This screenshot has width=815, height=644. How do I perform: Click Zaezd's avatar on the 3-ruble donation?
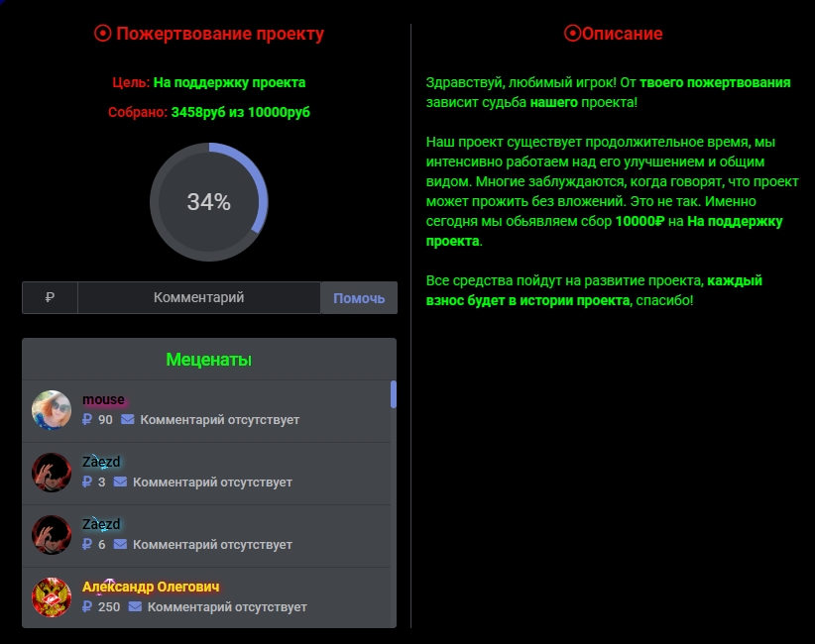pos(53,473)
